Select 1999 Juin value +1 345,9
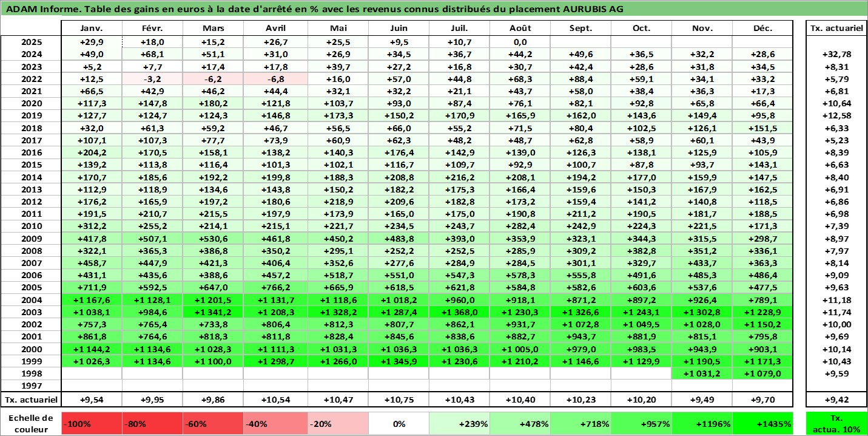This screenshot has height=436, width=868. [399, 361]
